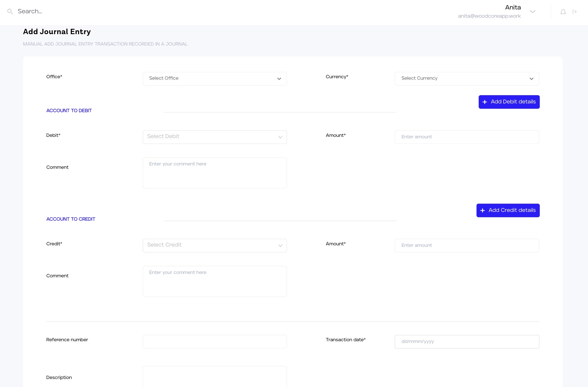The height and width of the screenshot is (387, 588).
Task: Click the Add Credit details button
Action: tap(512, 210)
